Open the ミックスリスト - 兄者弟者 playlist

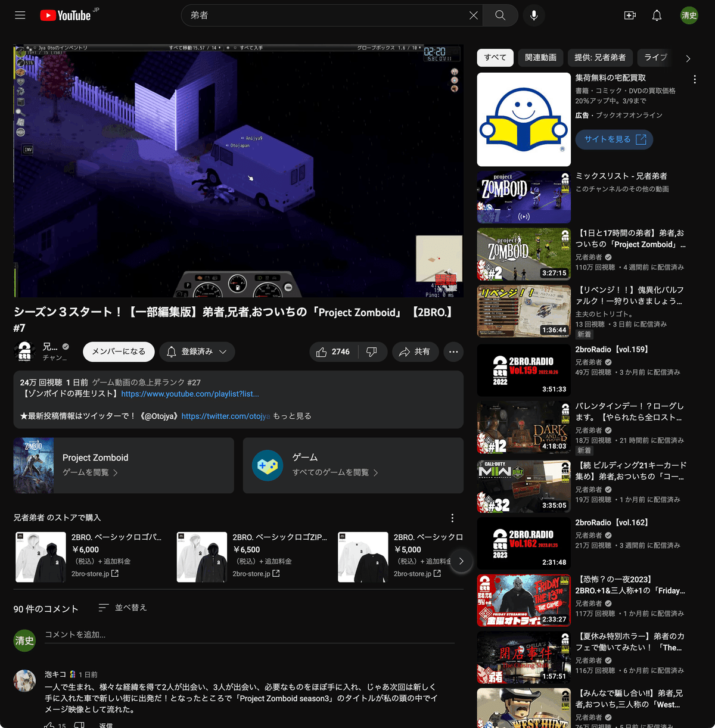coord(621,176)
